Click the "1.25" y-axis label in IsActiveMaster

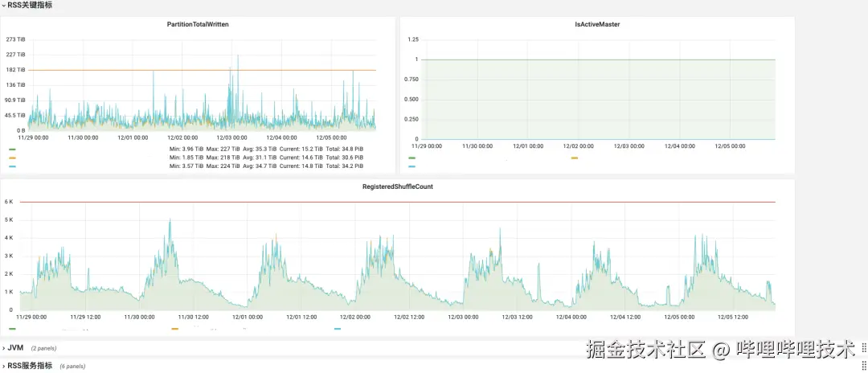(x=413, y=39)
